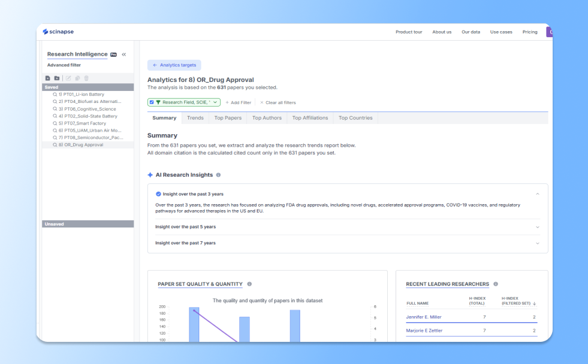
Task: Select saved filter 2) PT04_Biofuel as Alternati...
Action: click(88, 102)
